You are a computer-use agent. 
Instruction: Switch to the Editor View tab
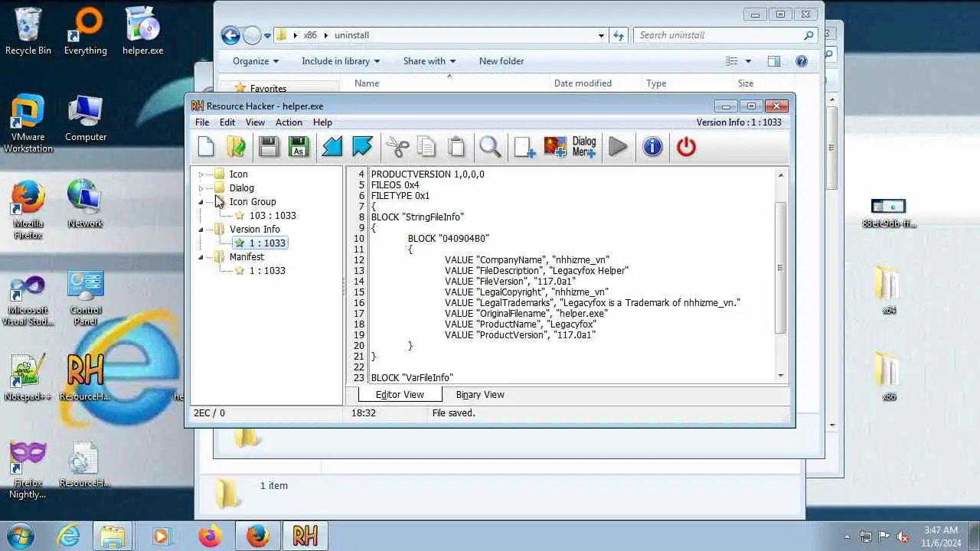pos(400,395)
